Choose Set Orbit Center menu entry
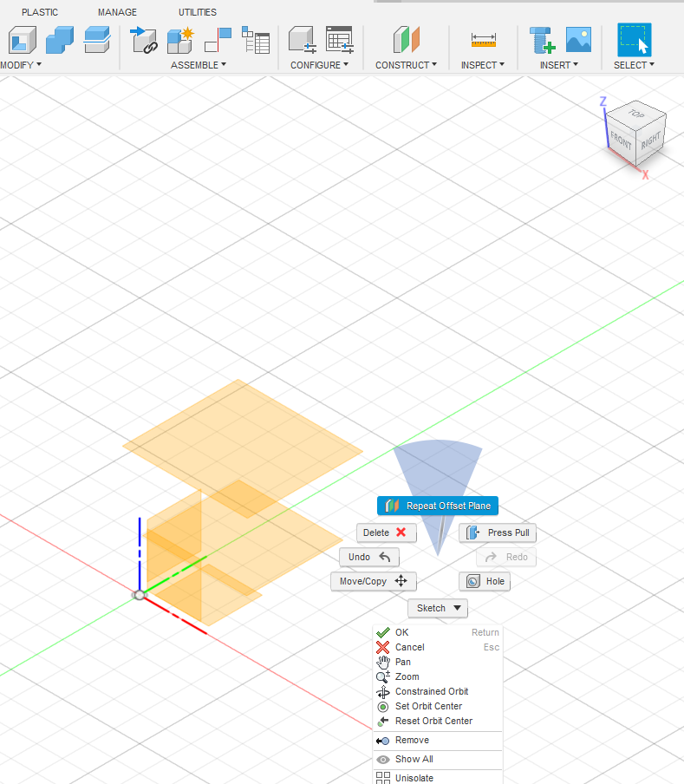 (x=428, y=706)
